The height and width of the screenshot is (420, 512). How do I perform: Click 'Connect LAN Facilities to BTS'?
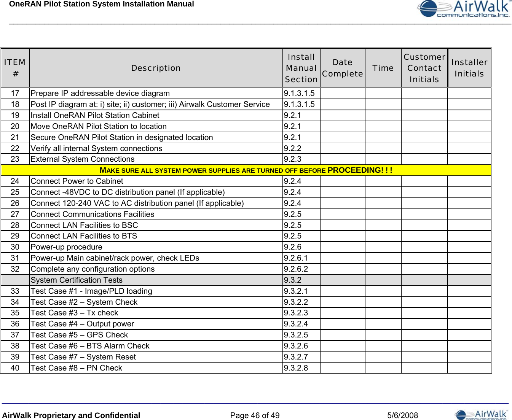coord(84,236)
